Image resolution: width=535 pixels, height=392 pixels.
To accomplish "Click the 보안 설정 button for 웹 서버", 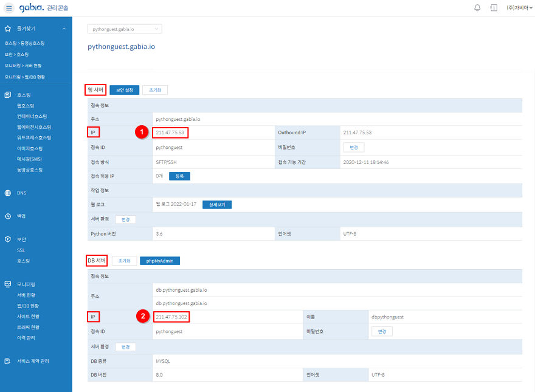I will [125, 90].
